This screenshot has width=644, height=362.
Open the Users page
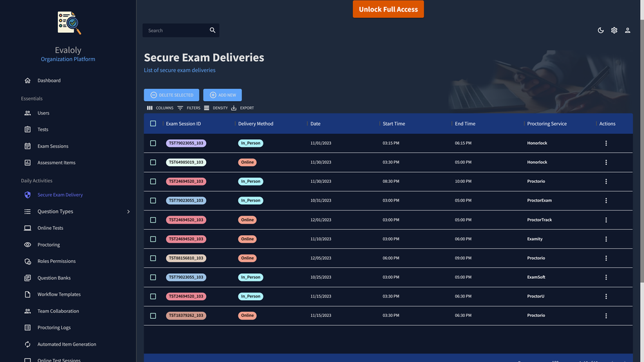click(43, 113)
